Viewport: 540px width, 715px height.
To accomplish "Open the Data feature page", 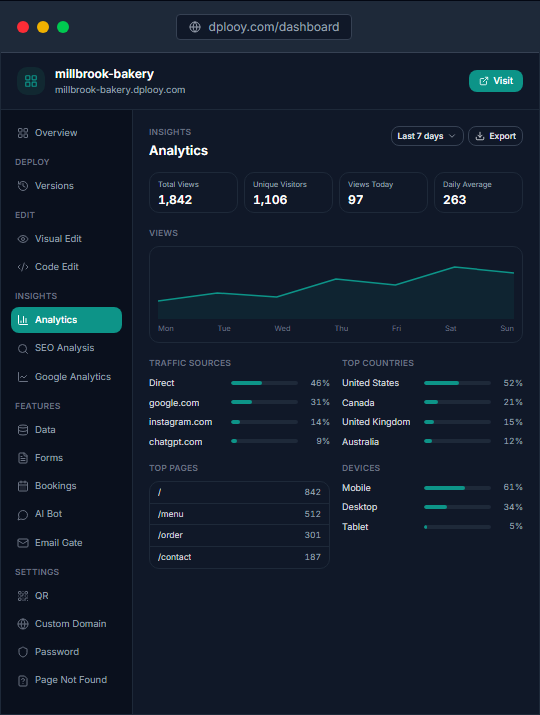I will pos(67,430).
